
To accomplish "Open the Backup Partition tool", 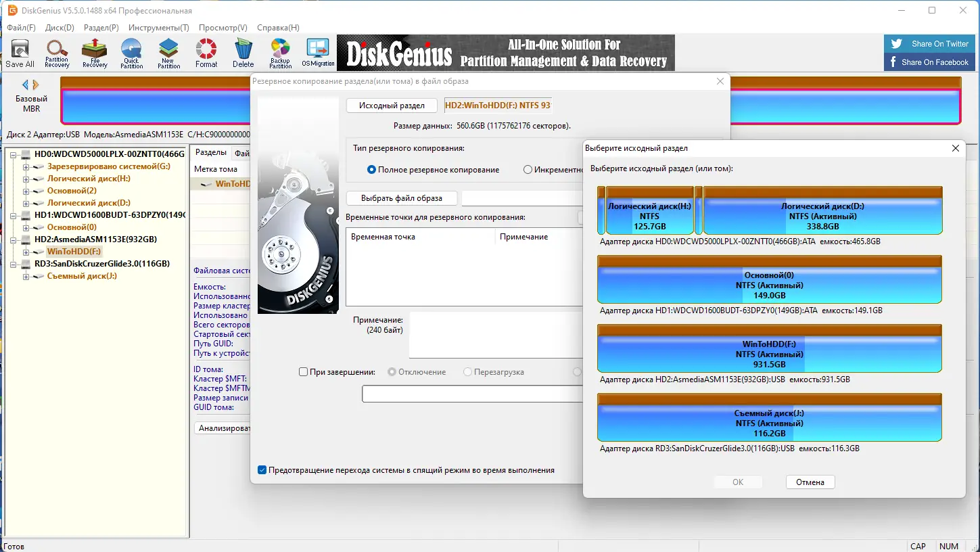I will click(x=280, y=53).
